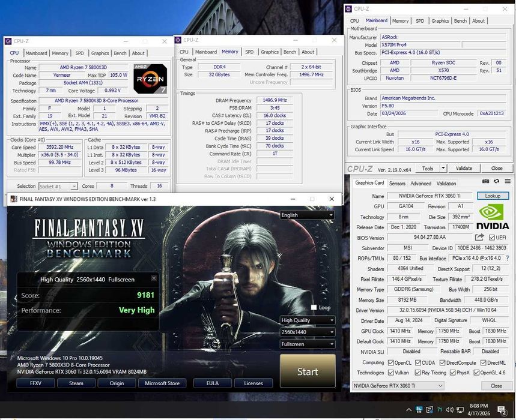The image size is (516, 420).
Task: Click the Steam button
Action: 76,383
